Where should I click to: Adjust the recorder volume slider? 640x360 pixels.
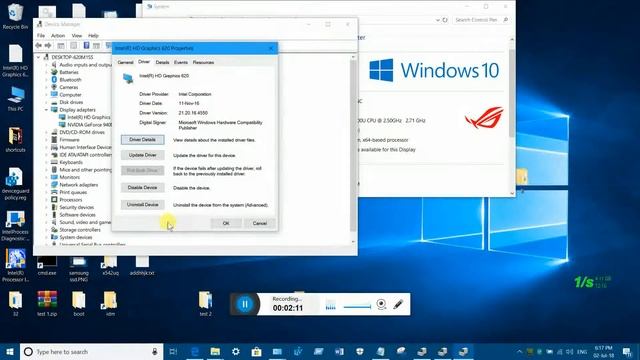click(357, 307)
